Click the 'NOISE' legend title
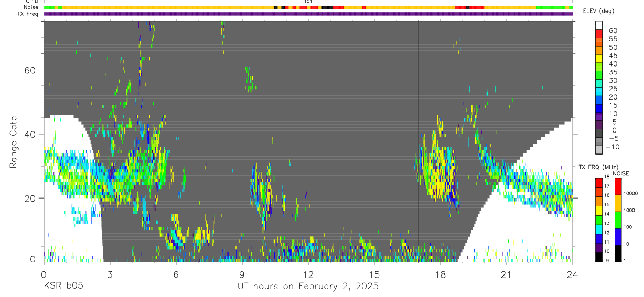 coord(620,173)
